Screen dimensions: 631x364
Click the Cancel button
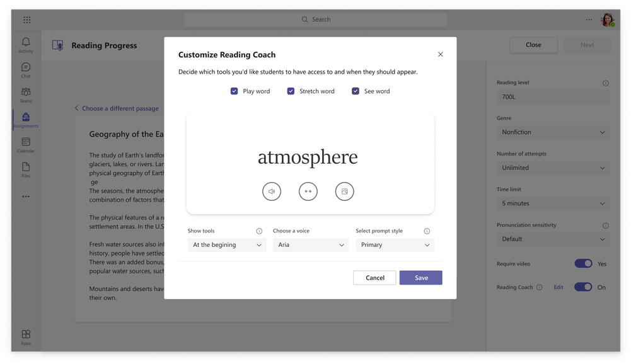(x=374, y=278)
